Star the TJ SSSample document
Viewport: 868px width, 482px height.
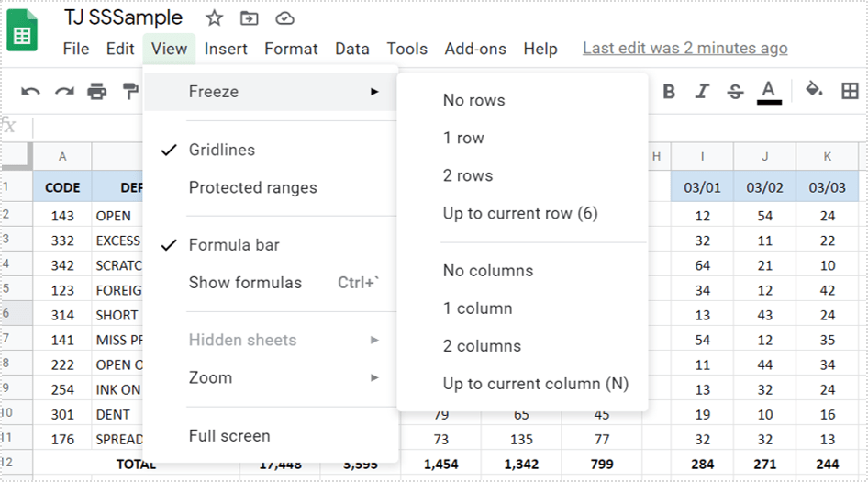pyautogui.click(x=214, y=18)
